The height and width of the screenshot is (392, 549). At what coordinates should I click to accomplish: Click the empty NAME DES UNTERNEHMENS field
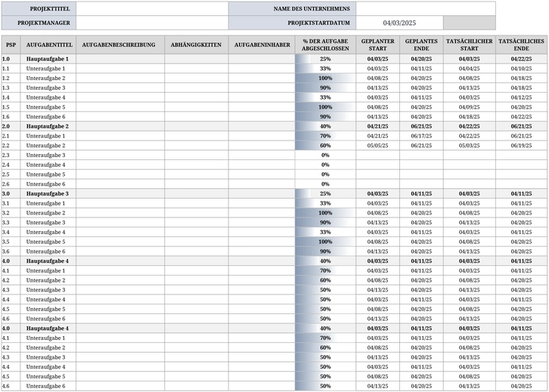point(426,8)
